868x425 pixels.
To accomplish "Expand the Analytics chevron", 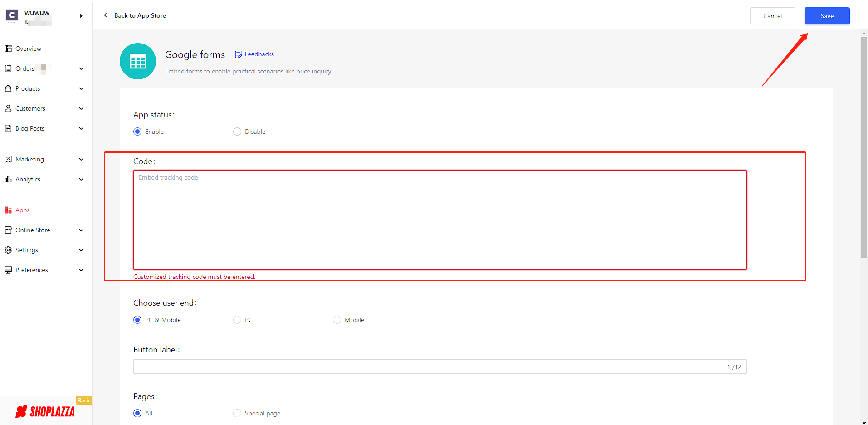I will click(x=81, y=179).
